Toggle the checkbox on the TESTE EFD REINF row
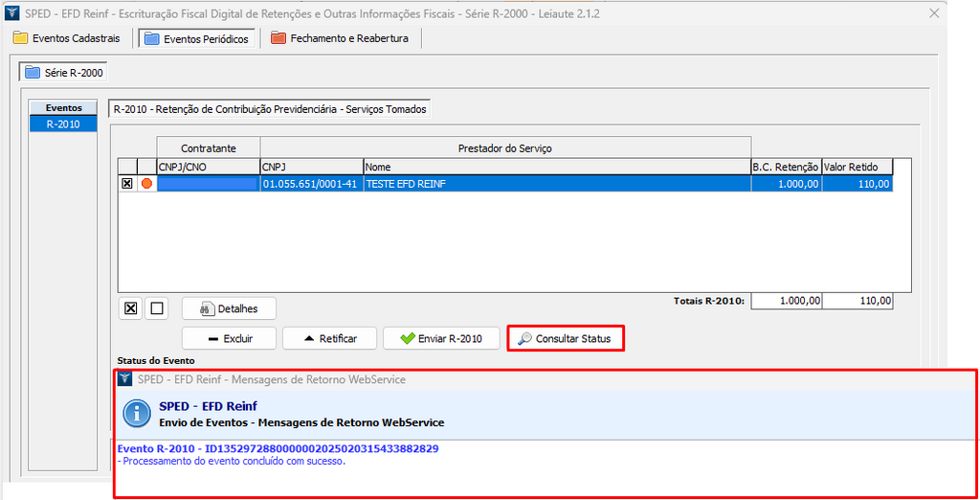Viewport: 980px width, 500px height. coord(126,184)
